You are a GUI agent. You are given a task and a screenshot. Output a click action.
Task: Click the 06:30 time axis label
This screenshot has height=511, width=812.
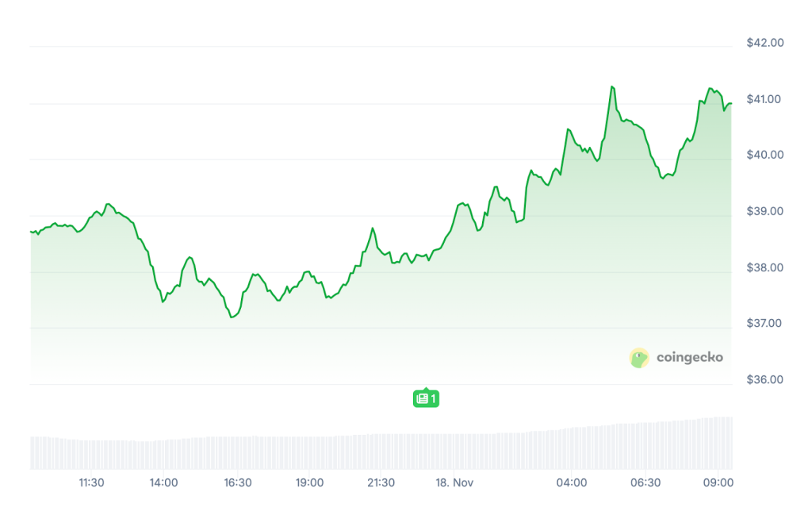point(645,482)
